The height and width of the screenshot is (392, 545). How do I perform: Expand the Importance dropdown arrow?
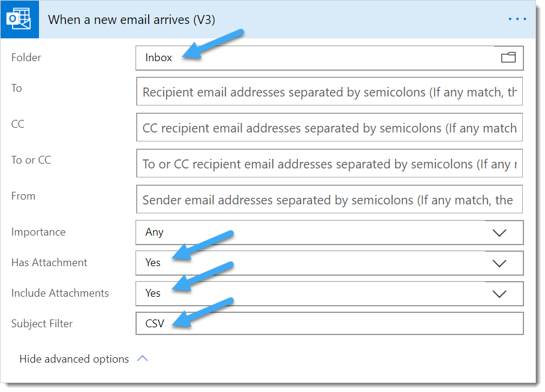point(499,233)
